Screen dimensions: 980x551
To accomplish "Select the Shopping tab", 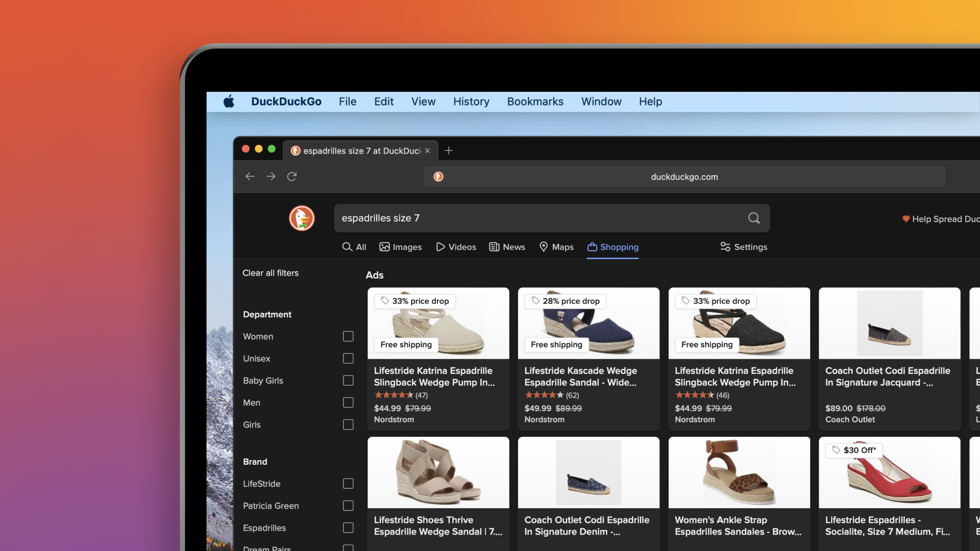I will coord(612,247).
